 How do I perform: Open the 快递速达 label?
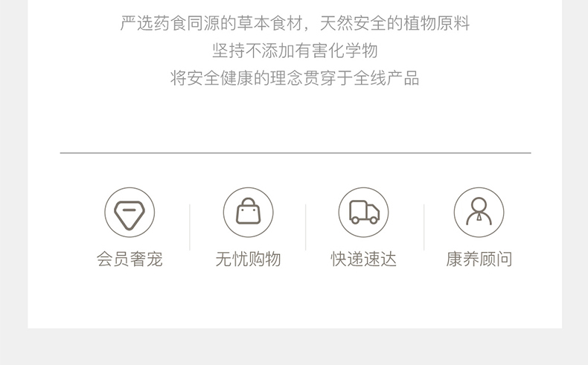pos(363,259)
